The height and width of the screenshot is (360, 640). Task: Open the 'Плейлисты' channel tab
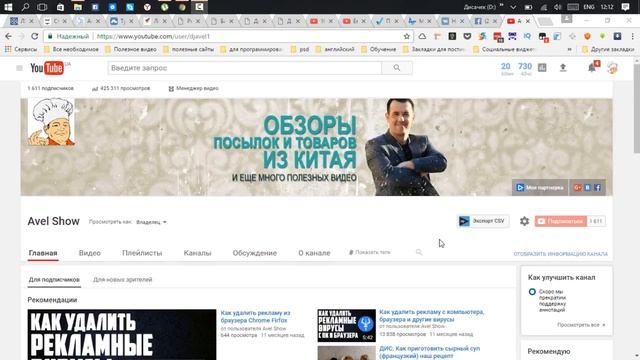pyautogui.click(x=142, y=253)
